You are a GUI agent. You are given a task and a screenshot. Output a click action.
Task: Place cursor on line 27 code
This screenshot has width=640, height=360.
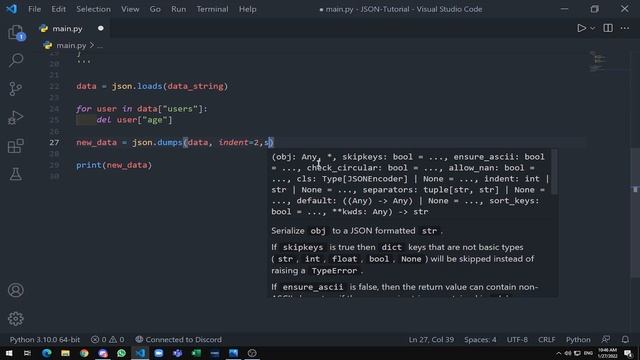[175, 142]
